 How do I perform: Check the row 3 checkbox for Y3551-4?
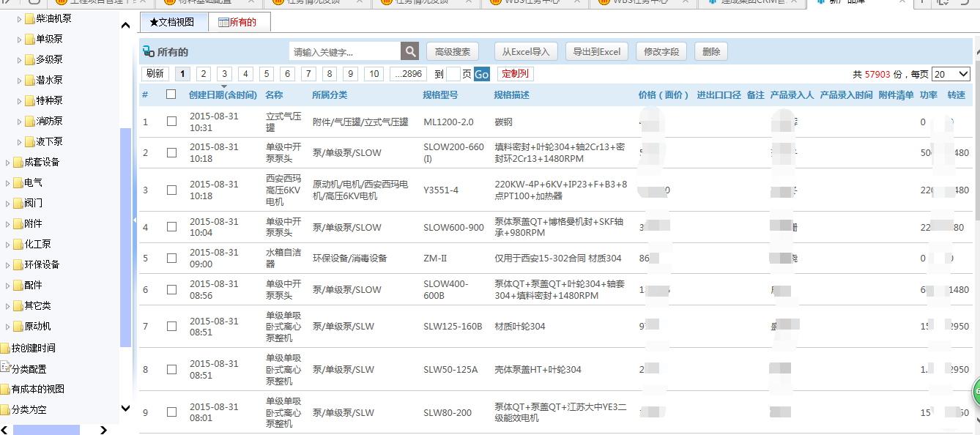click(171, 190)
